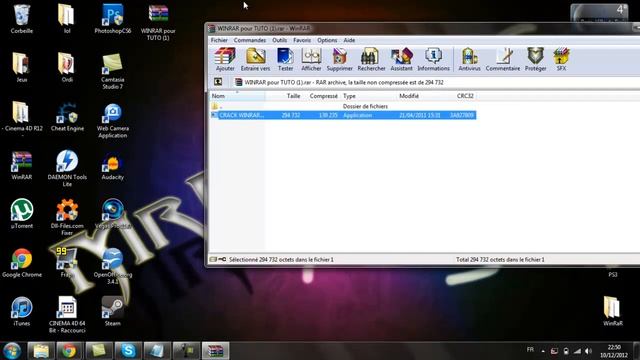Screen dimensions: 640x360
Task: Open the Aide menu
Action: point(349,40)
